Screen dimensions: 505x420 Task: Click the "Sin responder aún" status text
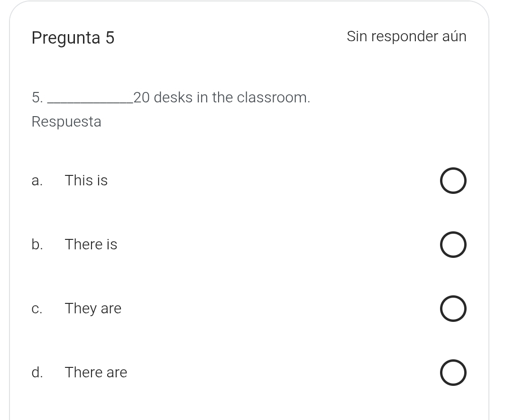(x=406, y=37)
